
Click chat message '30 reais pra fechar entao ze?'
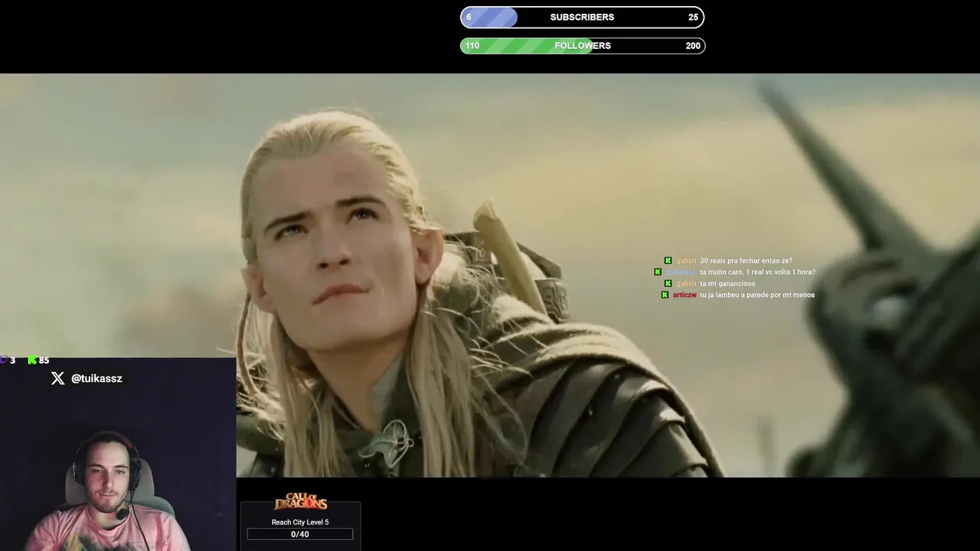pyautogui.click(x=746, y=260)
